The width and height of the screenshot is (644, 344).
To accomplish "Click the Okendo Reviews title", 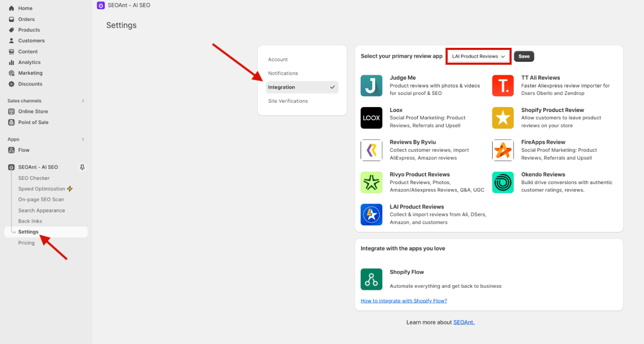I will (543, 174).
